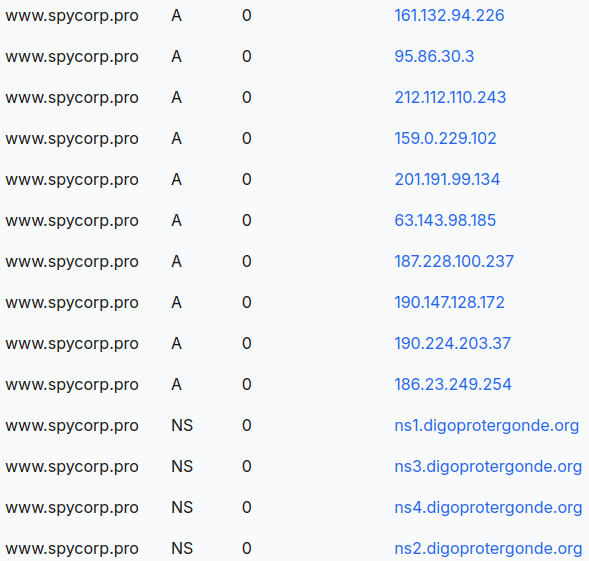Click the 0 value in the ns1.digoprotergonde.org row
This screenshot has height=561, width=589.
coord(247,425)
